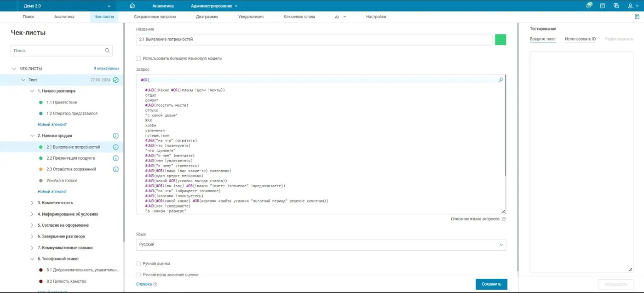Open the Сохраненные запросы tab
Image resolution: width=644 pixels, height=293 pixels.
155,17
